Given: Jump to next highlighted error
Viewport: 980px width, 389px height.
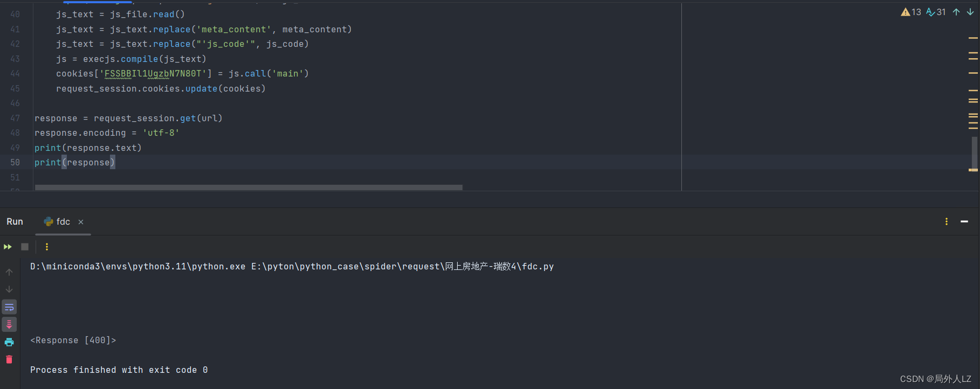Looking at the screenshot, I should point(970,12).
